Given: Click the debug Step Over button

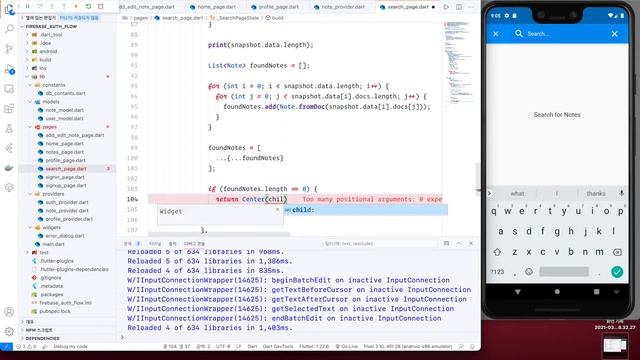Looking at the screenshot, I should (x=40, y=7).
